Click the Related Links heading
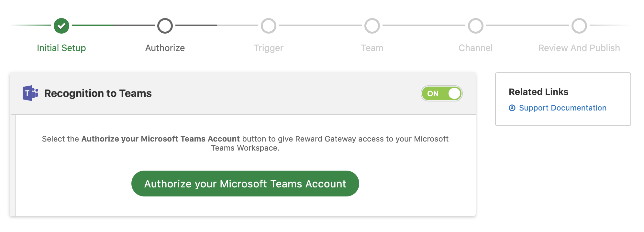644x232 pixels. 539,92
